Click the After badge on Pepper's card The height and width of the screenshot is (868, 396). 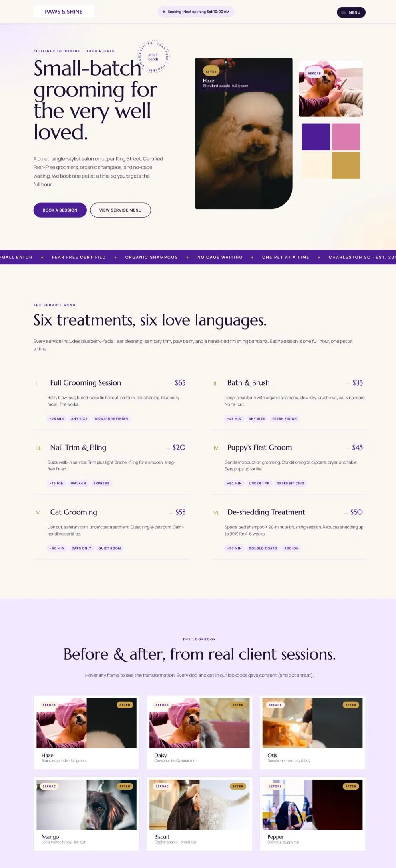tap(351, 786)
